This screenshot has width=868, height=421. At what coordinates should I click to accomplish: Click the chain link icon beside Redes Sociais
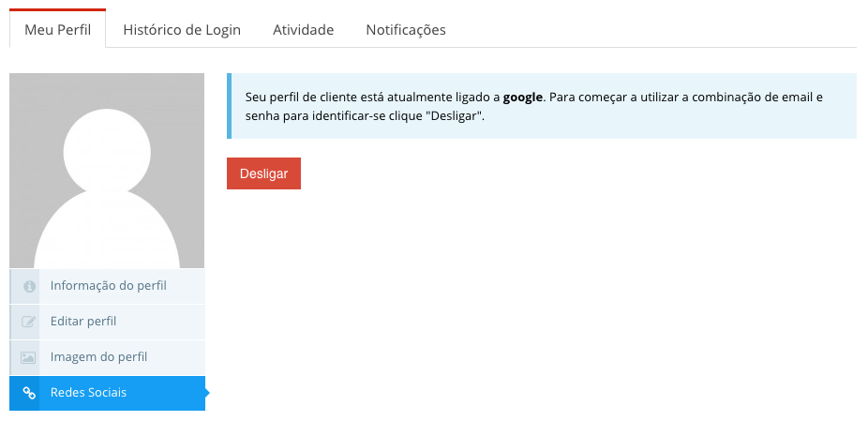28,393
